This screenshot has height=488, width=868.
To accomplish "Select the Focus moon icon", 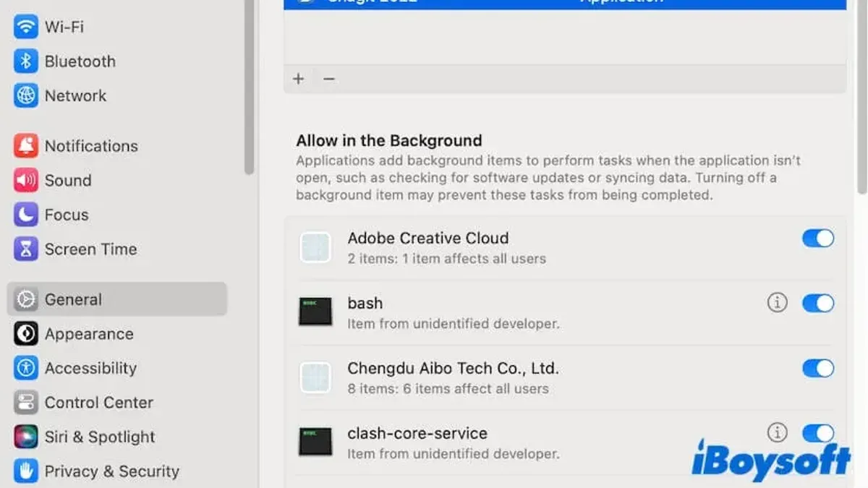I will (x=26, y=215).
